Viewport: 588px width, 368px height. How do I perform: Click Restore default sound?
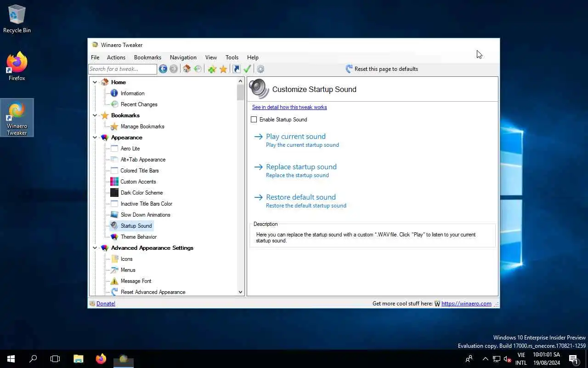click(x=301, y=197)
